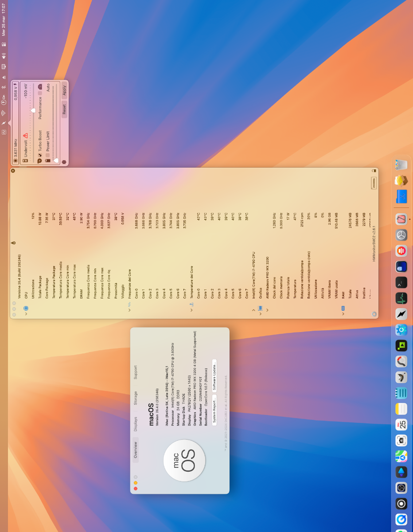The height and width of the screenshot is (532, 413).
Task: Open the yellow Notes app in Dock
Action: click(x=401, y=409)
